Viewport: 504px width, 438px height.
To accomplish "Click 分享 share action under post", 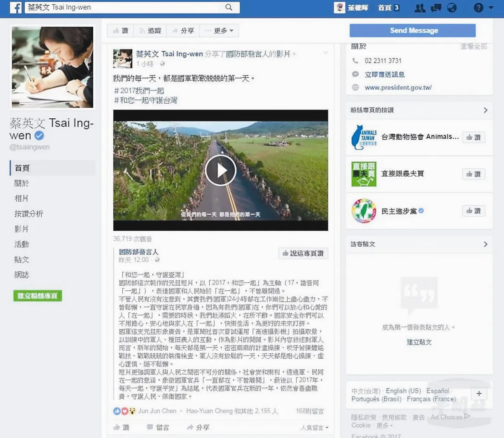I will click(x=198, y=428).
